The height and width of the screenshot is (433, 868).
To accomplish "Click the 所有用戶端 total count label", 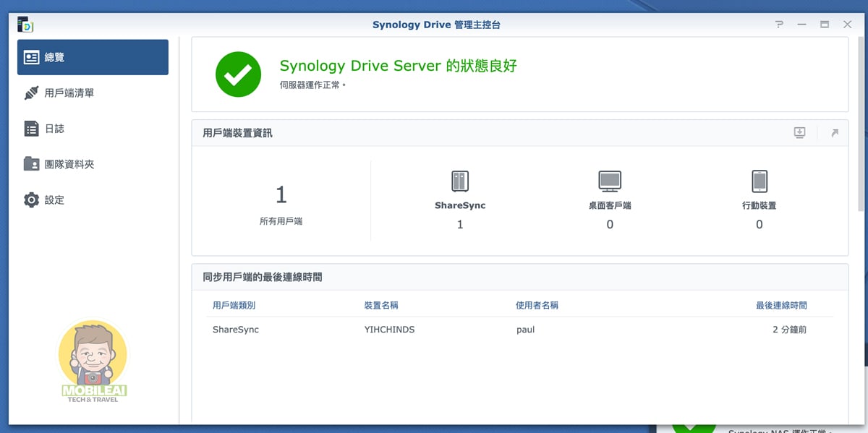I will tap(281, 221).
